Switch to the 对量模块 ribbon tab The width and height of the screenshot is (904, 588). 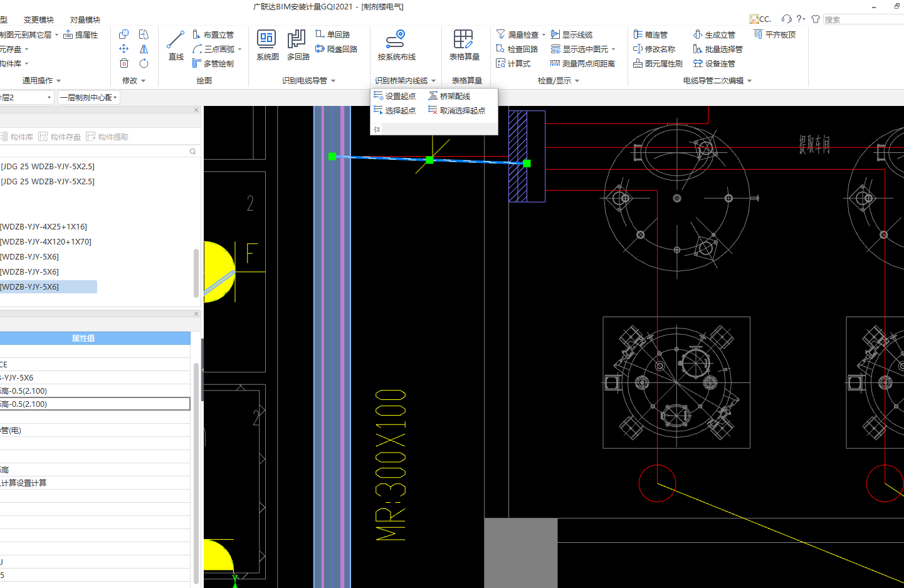(85, 19)
